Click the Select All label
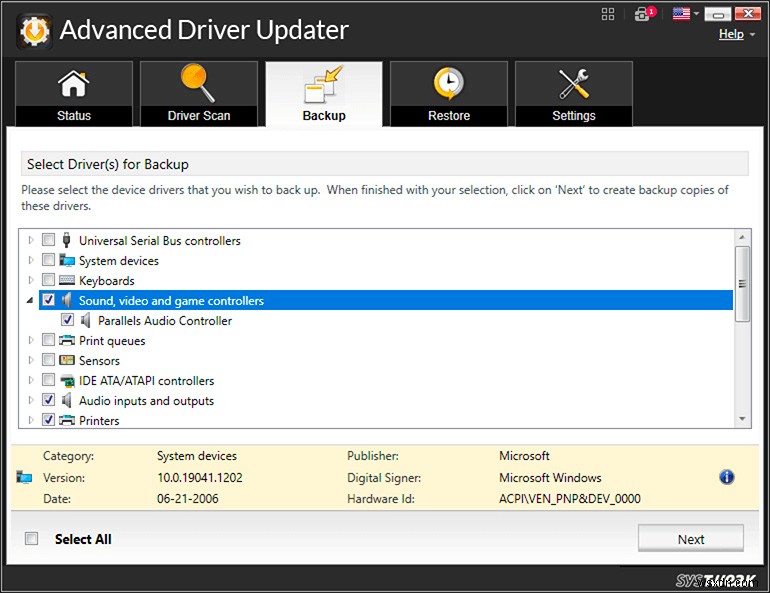 (83, 539)
